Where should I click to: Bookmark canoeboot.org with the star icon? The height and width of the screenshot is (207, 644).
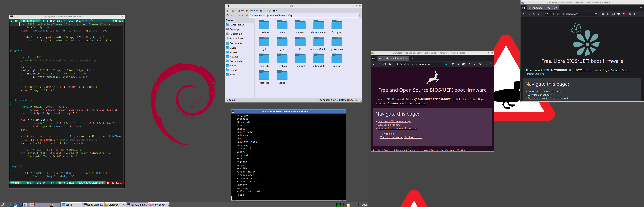coord(596,14)
